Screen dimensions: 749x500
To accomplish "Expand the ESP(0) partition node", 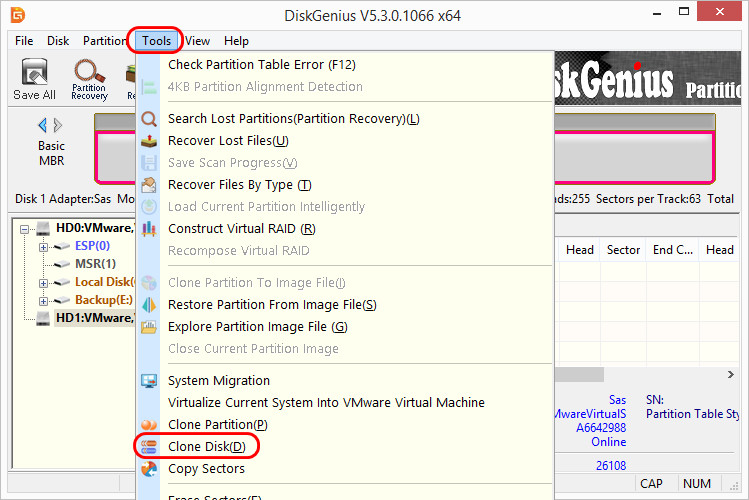I will pos(43,247).
